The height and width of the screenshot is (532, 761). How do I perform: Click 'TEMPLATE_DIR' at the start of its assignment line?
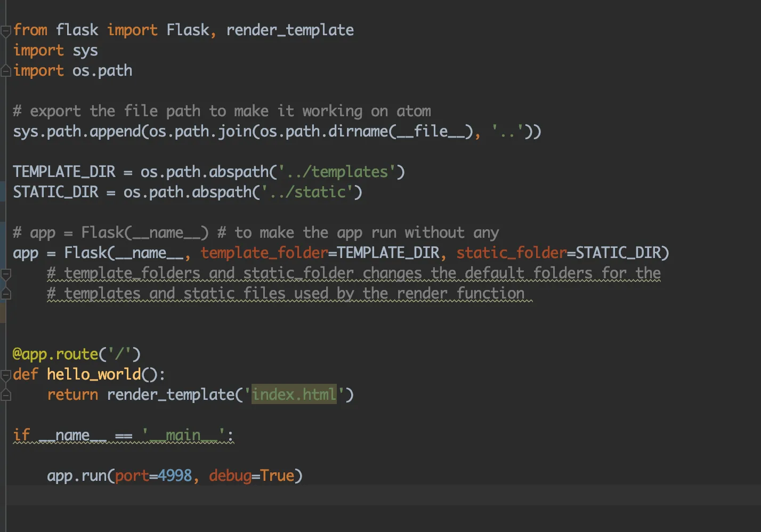(x=64, y=172)
